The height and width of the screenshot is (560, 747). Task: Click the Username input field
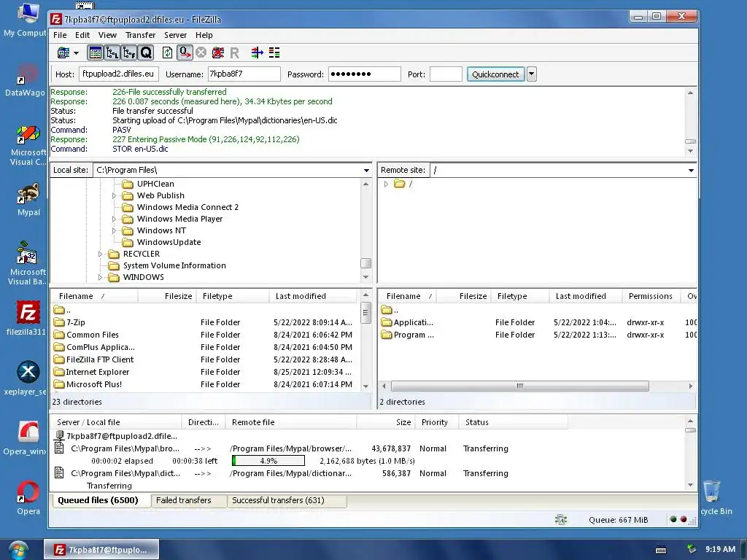point(244,74)
